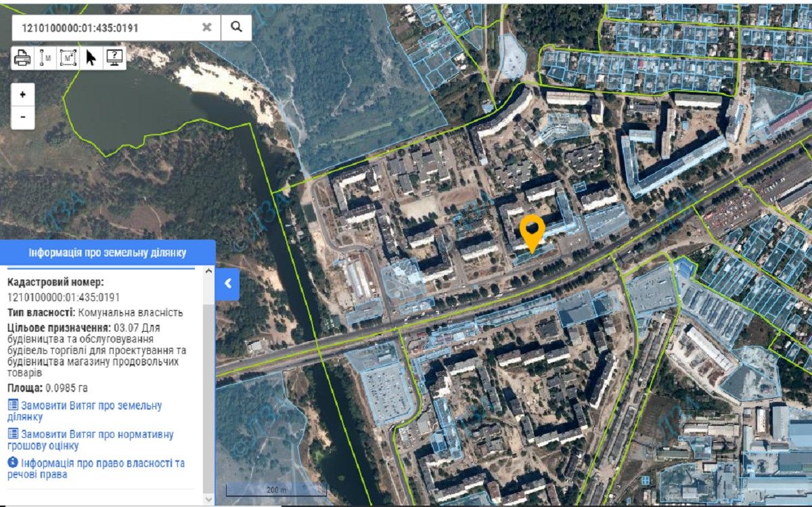Click the magnifier search button
The height and width of the screenshot is (507, 812).
point(236,27)
